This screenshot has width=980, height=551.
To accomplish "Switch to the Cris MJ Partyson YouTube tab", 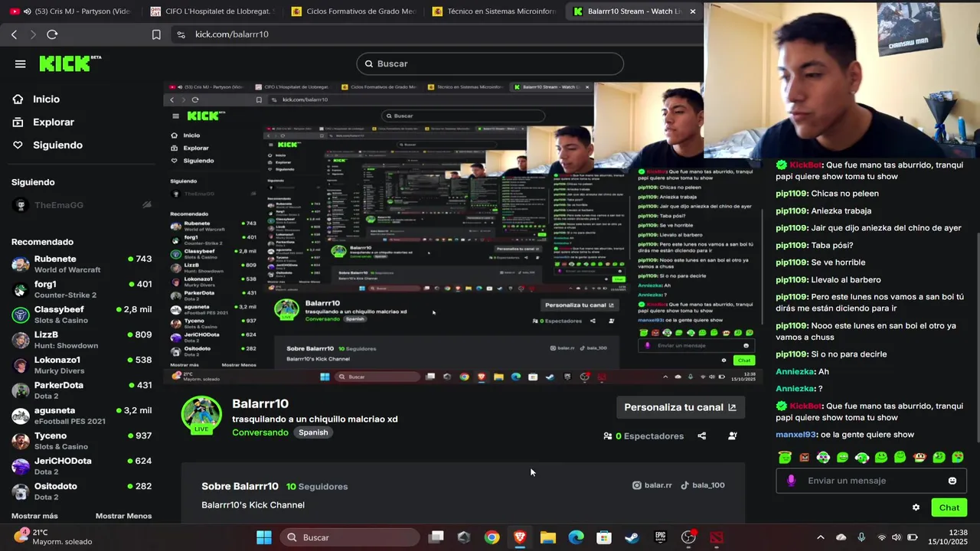I will click(x=70, y=11).
